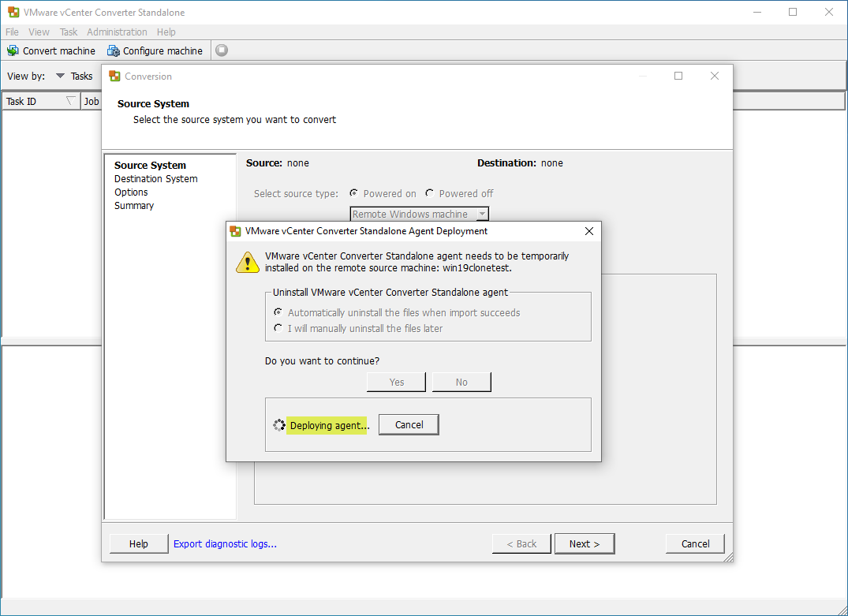This screenshot has width=848, height=616.
Task: Click the Configure machine toolbar button
Action: click(x=155, y=50)
